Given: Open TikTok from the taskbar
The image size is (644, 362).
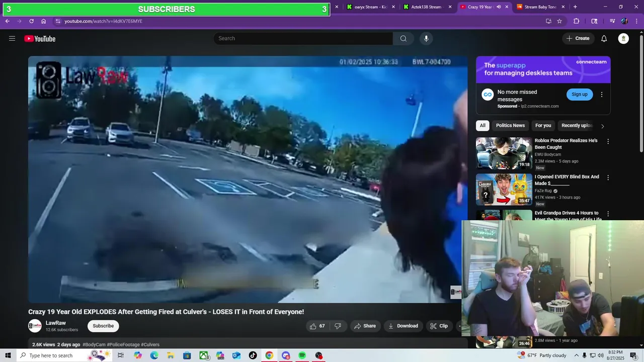Looking at the screenshot, I should 253,355.
